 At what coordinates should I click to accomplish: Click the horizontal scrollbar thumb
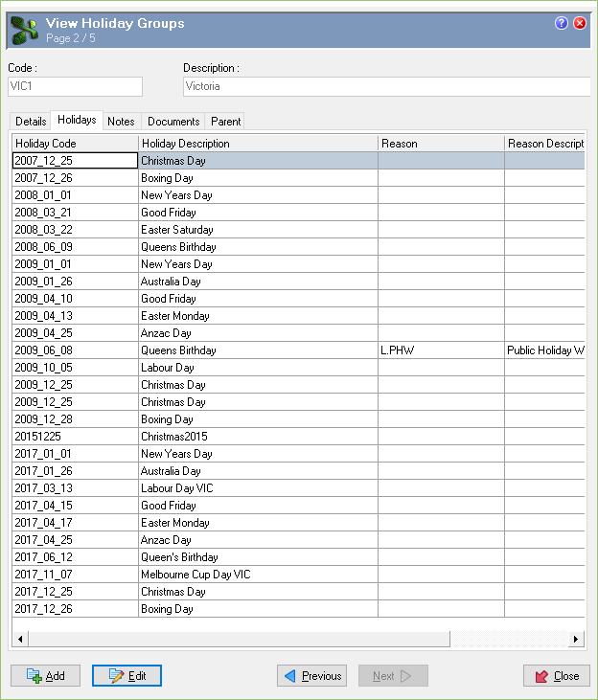(240, 639)
